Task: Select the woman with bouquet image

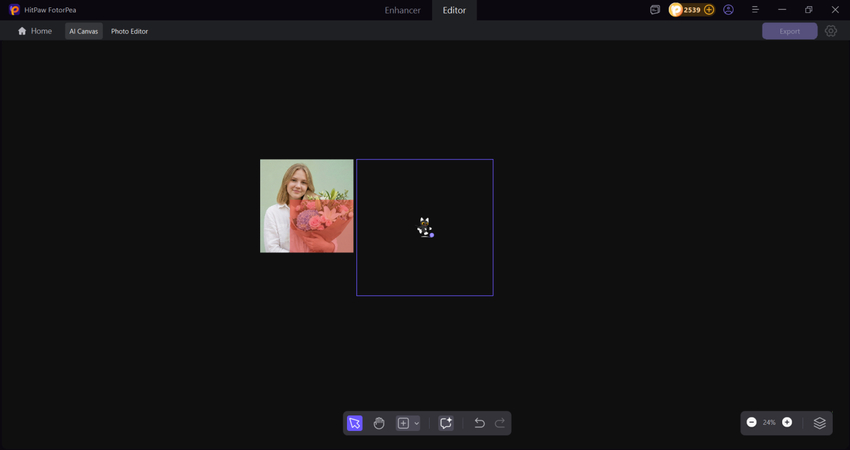Action: pos(307,206)
